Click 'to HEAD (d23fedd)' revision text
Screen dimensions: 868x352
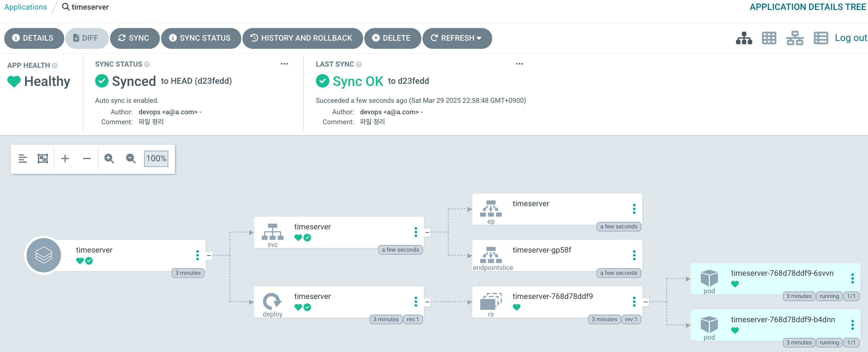click(x=196, y=81)
